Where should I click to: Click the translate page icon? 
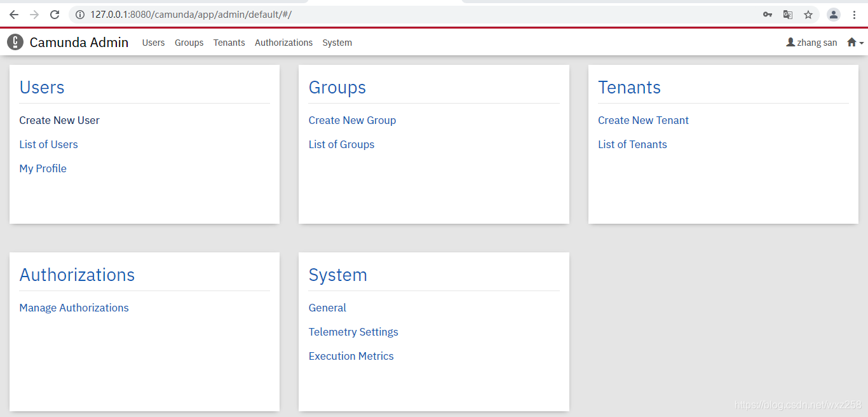pos(788,15)
